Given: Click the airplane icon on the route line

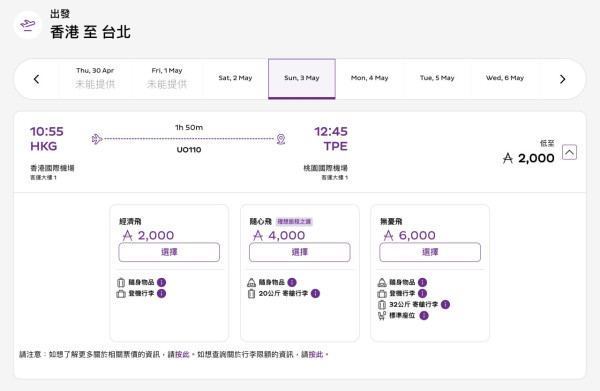Looking at the screenshot, I should click(97, 139).
